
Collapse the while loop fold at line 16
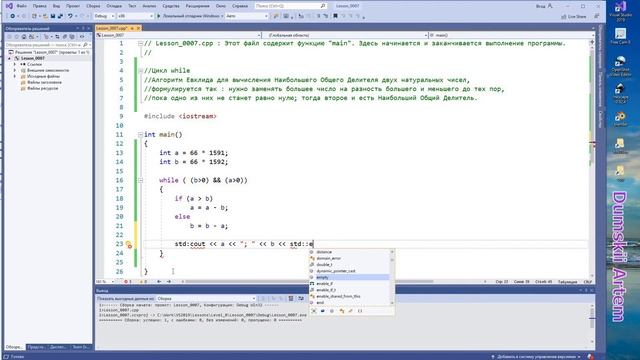pyautogui.click(x=140, y=180)
